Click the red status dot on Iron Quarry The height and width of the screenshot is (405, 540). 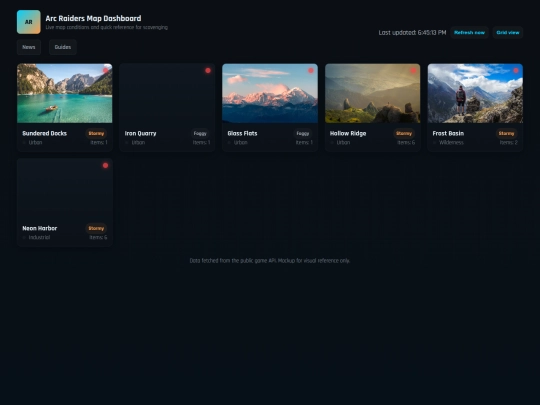pos(208,70)
